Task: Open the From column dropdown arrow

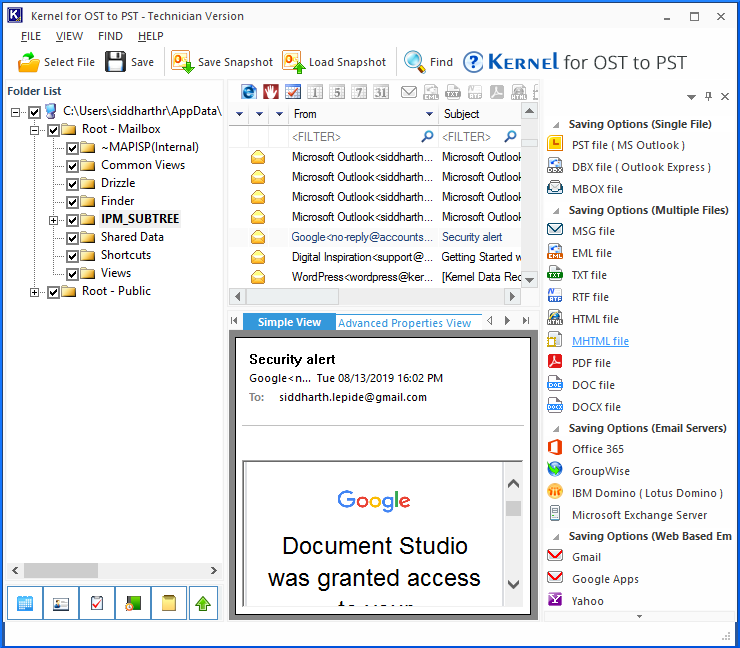Action: pos(429,114)
